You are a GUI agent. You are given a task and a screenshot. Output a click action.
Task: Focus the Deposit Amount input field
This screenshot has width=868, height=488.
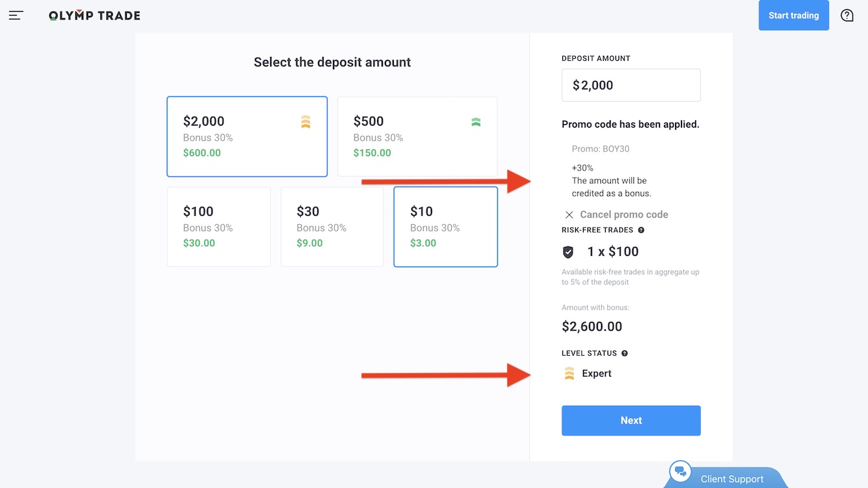point(631,85)
